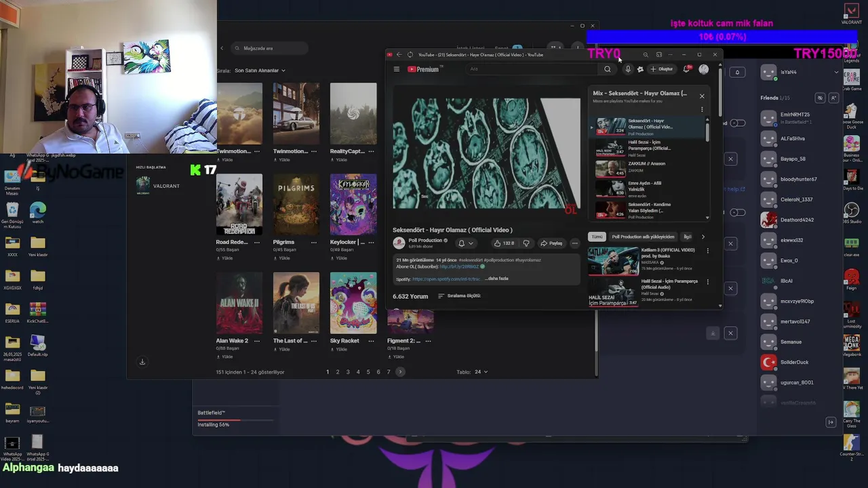Screen dimensions: 868x488
Task: Open the Megabonk desktop shortcut
Action: pos(852,344)
